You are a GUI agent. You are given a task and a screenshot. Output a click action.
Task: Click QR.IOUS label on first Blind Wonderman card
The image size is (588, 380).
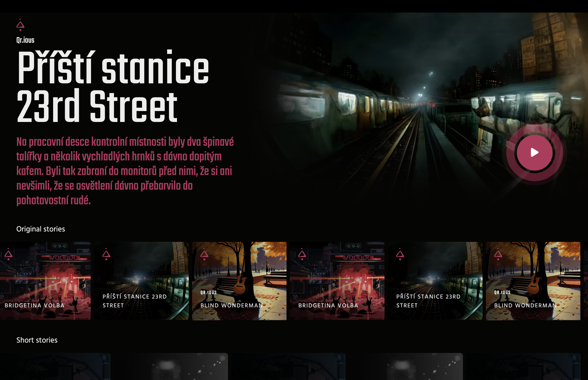click(x=208, y=292)
